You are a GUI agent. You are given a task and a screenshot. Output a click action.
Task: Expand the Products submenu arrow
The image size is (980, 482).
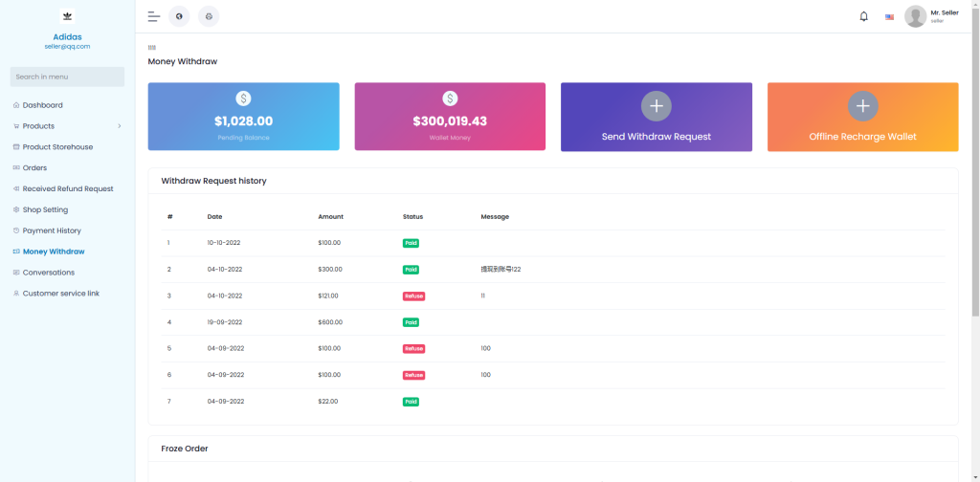pos(119,126)
